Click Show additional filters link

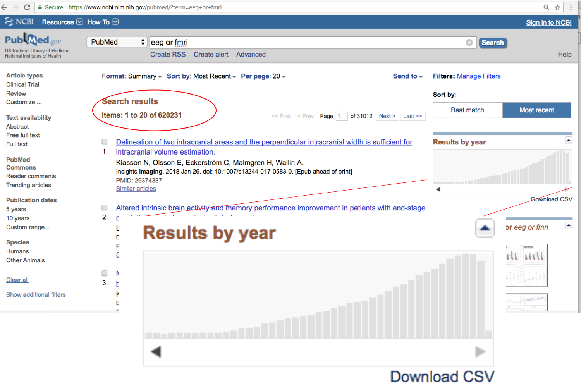click(36, 295)
